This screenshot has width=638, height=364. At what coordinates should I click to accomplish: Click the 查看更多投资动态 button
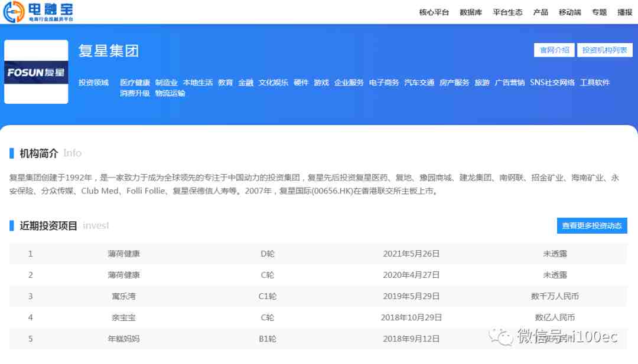pos(592,225)
